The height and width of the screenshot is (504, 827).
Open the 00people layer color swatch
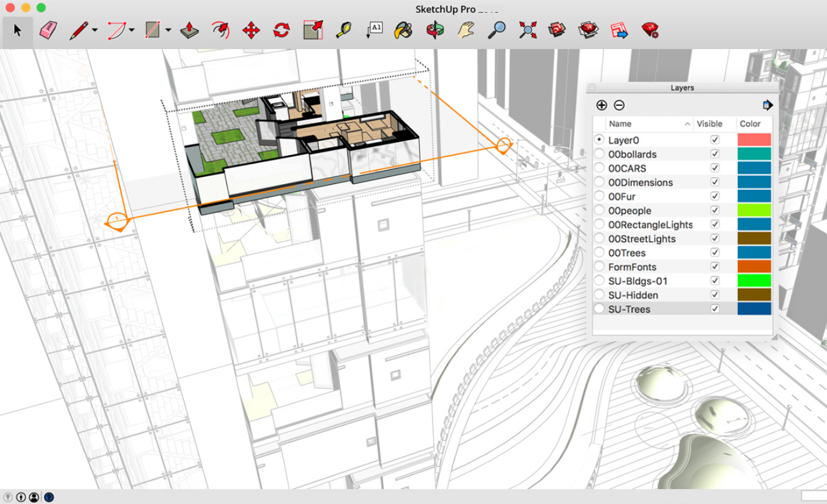point(754,211)
